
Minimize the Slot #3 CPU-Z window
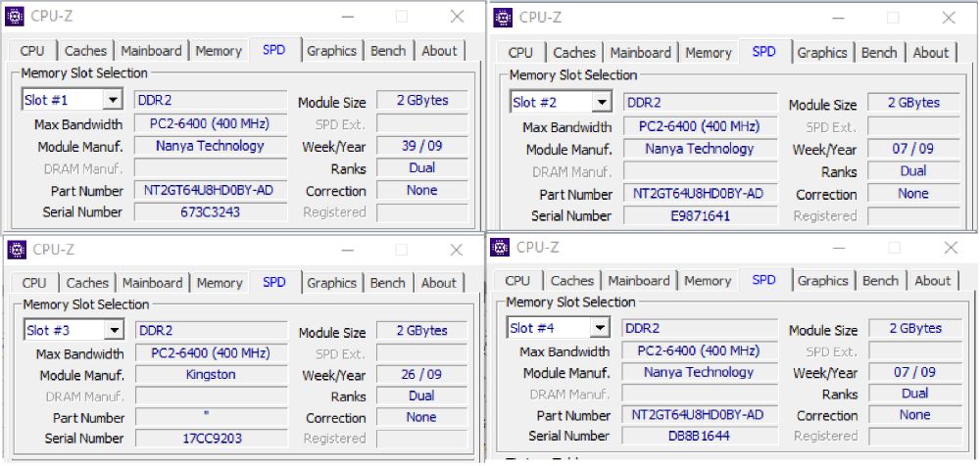coord(348,251)
